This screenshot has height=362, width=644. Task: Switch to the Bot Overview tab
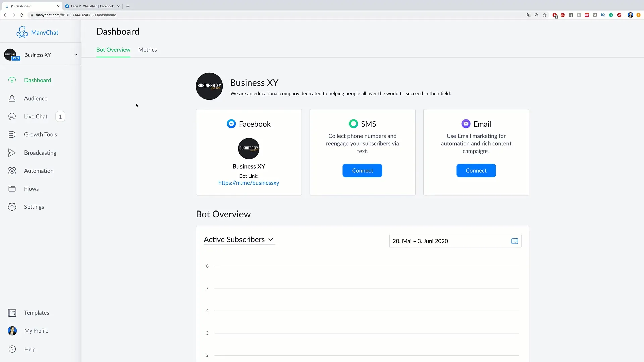point(113,50)
